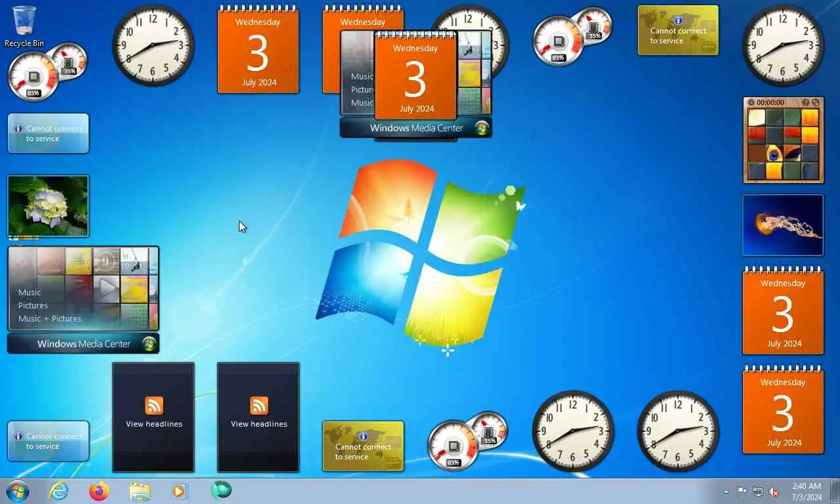The image size is (840, 504).
Task: Open Music in the left Media Center gadget
Action: [x=30, y=293]
